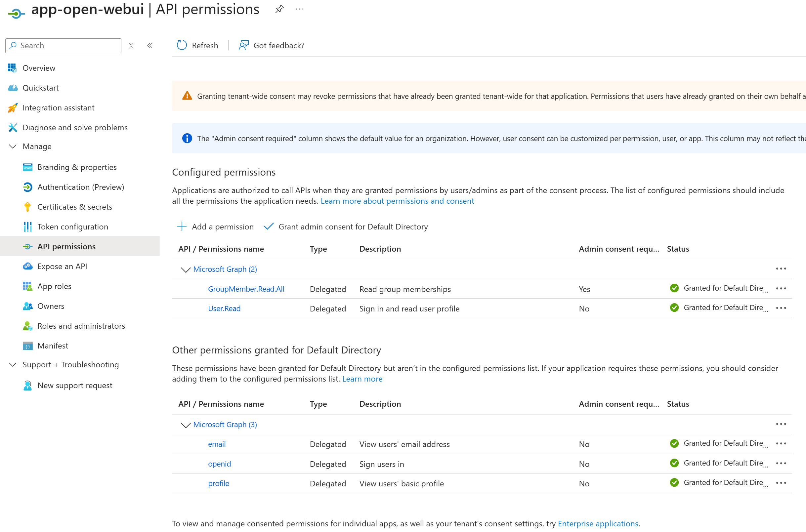The image size is (806, 532).
Task: Open Certificates & secrets in sidebar
Action: click(x=75, y=207)
